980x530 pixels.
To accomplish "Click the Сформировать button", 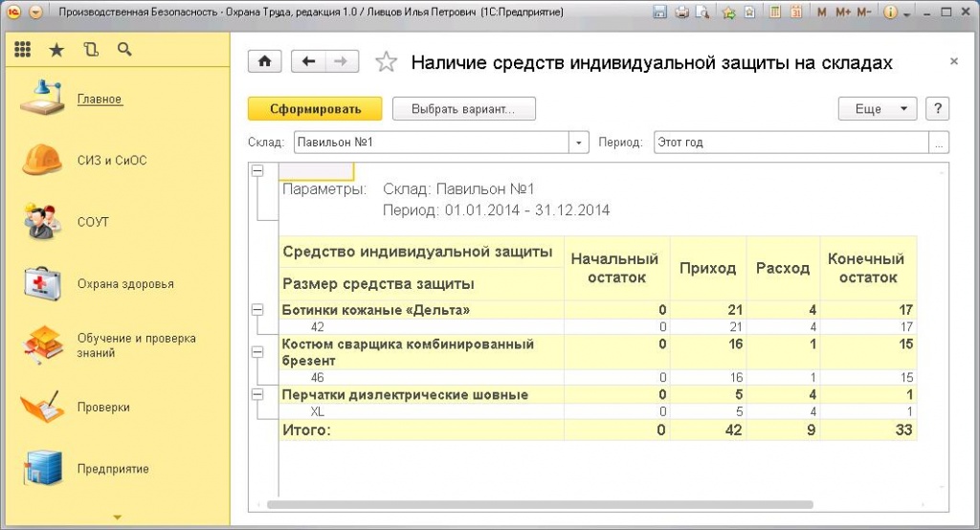I will [x=315, y=109].
